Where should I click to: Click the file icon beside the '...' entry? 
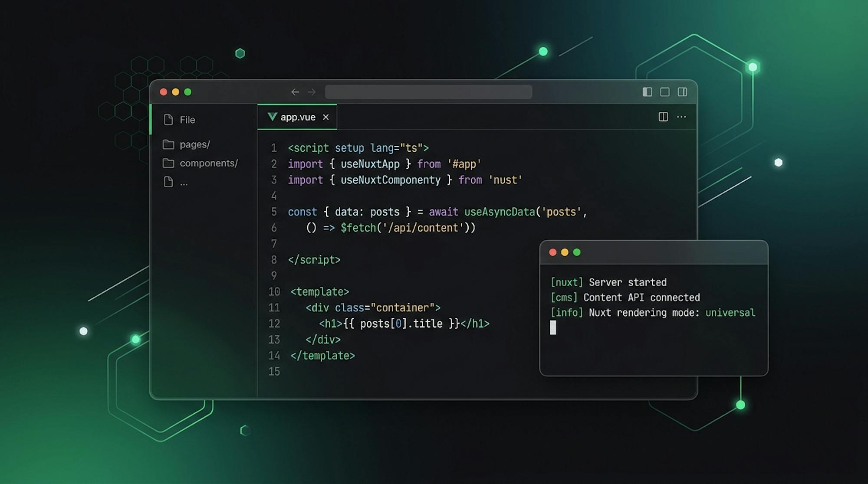168,182
